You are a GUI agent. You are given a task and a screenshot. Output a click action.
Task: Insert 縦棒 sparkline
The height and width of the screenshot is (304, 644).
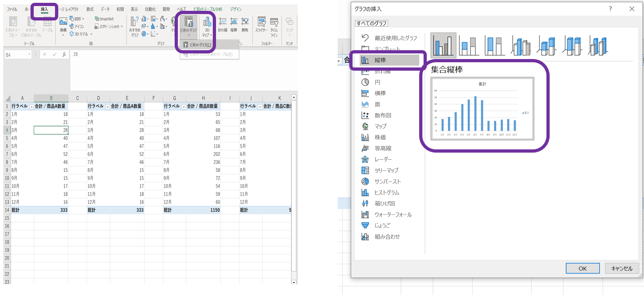(x=234, y=25)
